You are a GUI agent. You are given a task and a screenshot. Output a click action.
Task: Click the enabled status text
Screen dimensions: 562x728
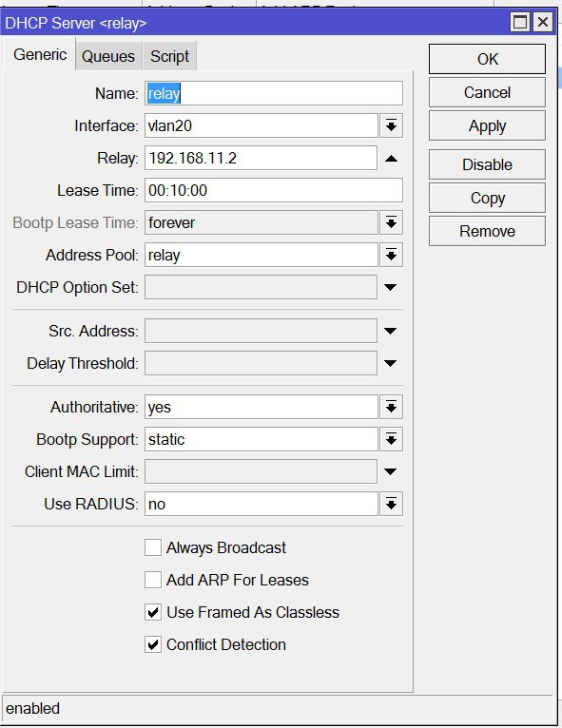point(32,708)
